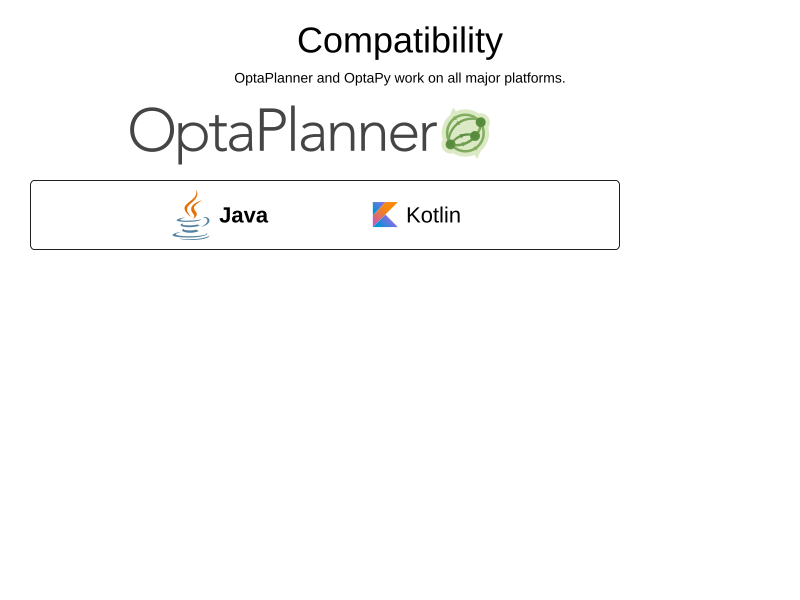Click the gap between Java and Kotlin
800x600 pixels.
pos(320,215)
